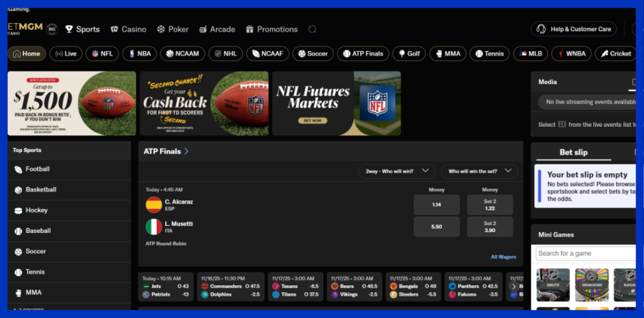Expand the '2way - Who will win?' dropdown
Viewport: 644px width, 318px height.
pyautogui.click(x=397, y=171)
